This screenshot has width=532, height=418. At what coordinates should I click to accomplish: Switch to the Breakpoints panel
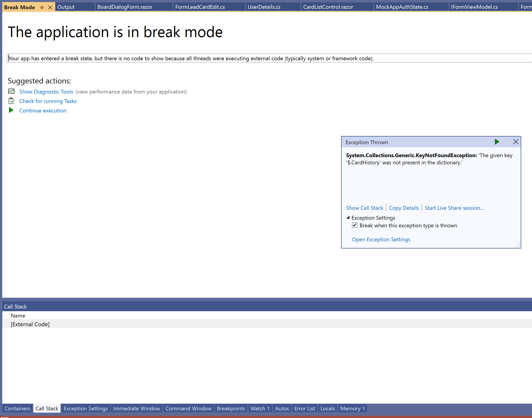(230, 408)
